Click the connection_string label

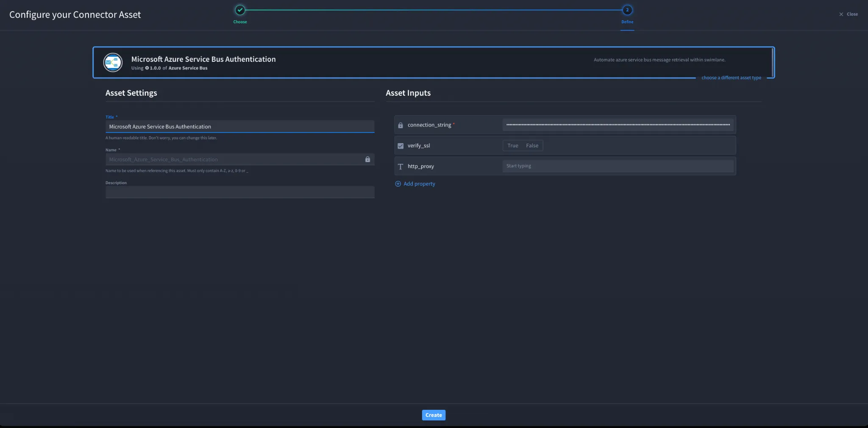pos(429,125)
